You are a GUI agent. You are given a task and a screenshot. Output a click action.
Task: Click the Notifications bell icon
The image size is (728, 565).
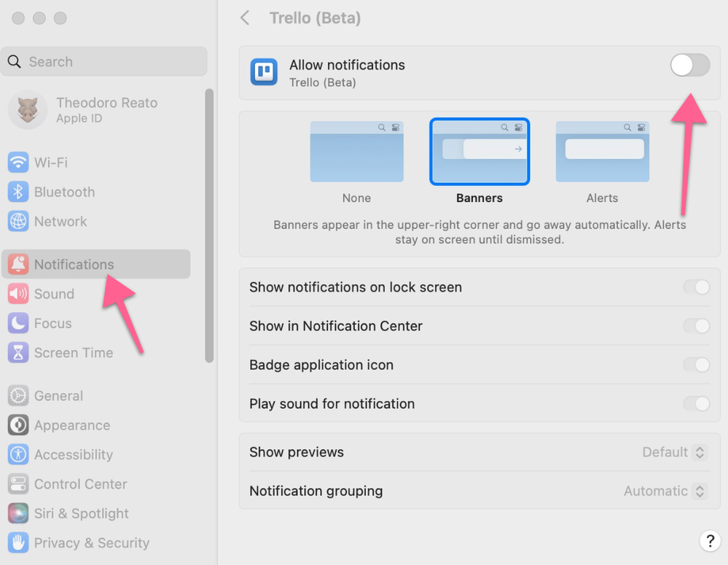[18, 264]
